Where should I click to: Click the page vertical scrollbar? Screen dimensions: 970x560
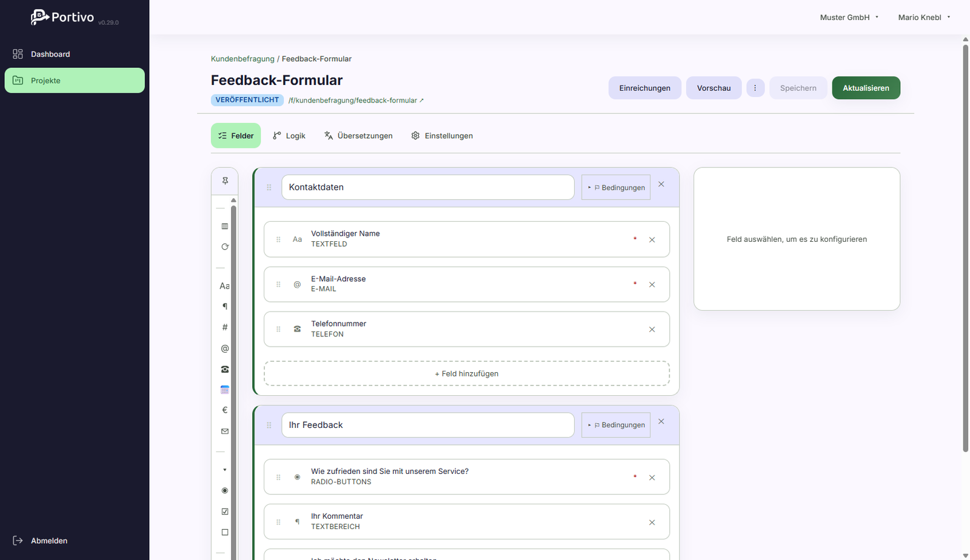[x=966, y=247]
